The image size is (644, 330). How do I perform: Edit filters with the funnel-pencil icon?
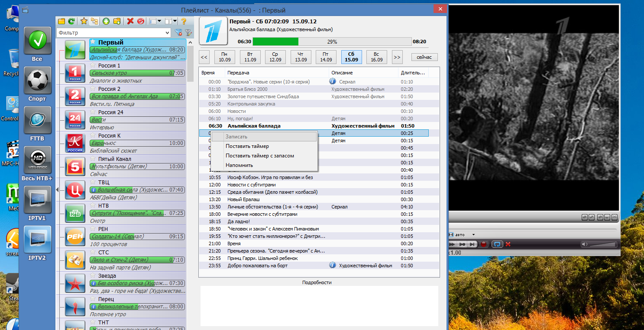tap(188, 32)
